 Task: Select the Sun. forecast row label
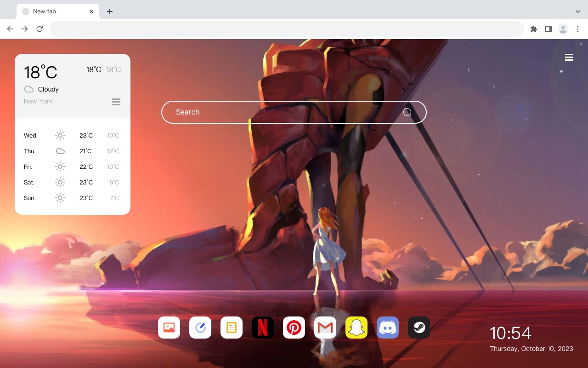click(x=30, y=198)
